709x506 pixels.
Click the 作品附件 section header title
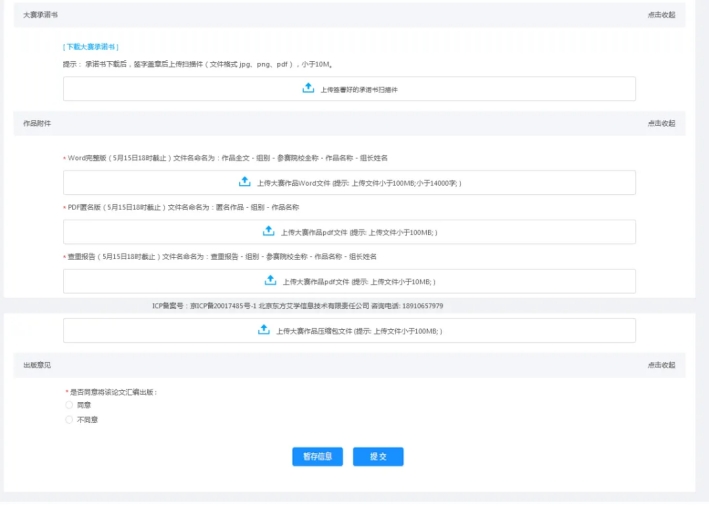[37, 124]
